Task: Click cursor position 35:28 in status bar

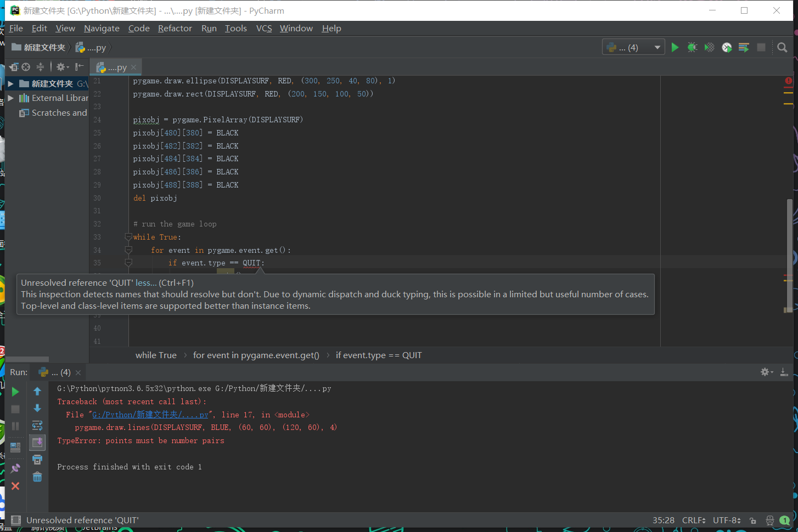Action: pyautogui.click(x=664, y=520)
